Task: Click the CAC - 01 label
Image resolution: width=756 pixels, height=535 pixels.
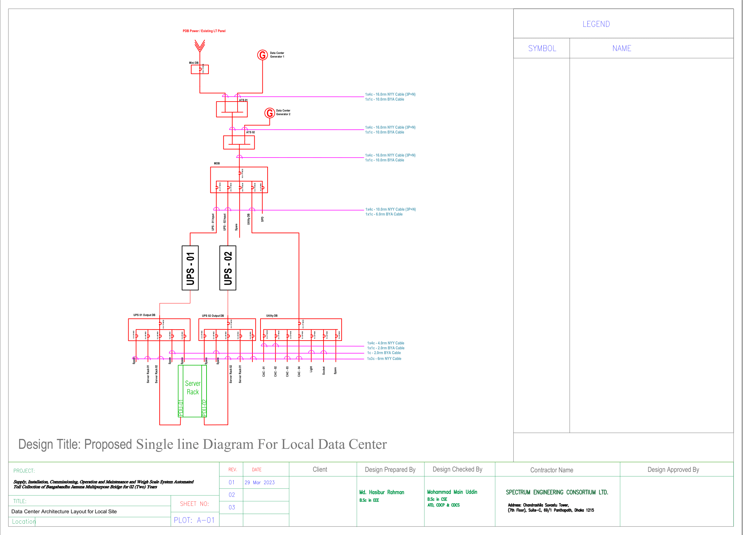Action: (x=264, y=372)
